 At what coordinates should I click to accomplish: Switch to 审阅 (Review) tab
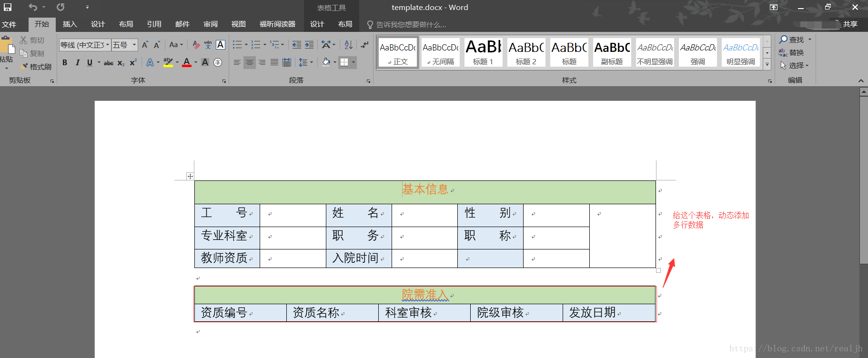click(x=210, y=24)
